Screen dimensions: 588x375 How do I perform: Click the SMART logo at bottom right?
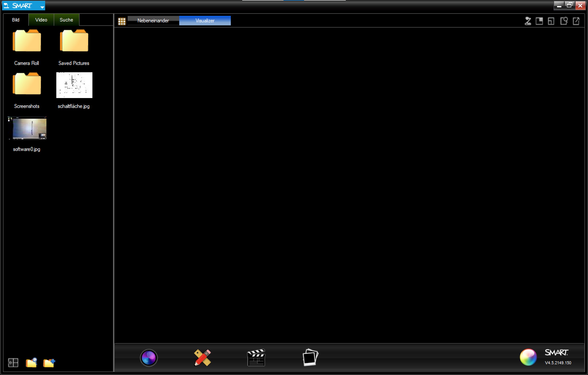click(x=556, y=352)
